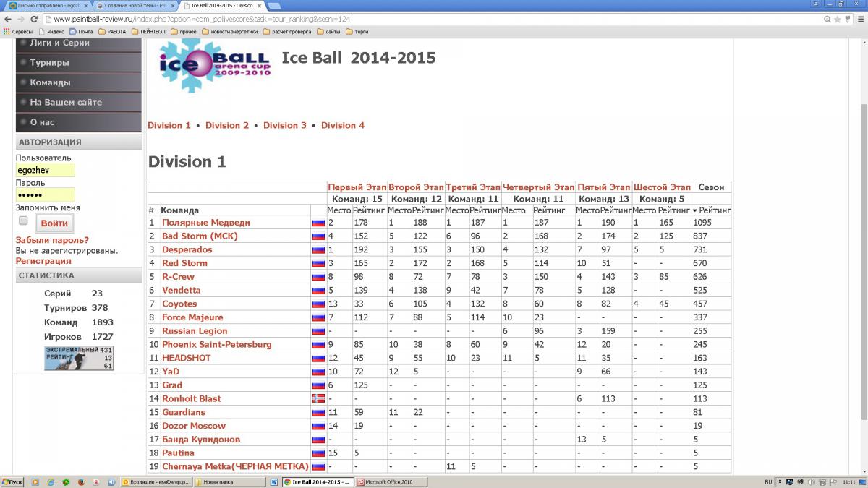Open the Ronholt Blast team link
Image resolution: width=868 pixels, height=488 pixels.
click(x=192, y=398)
